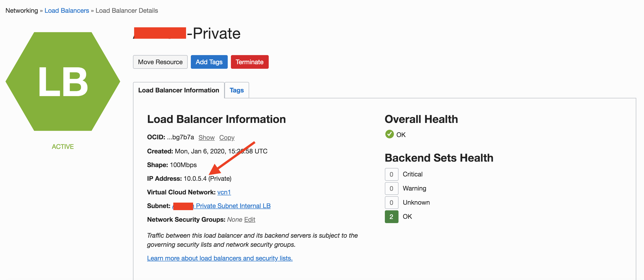The width and height of the screenshot is (644, 280).
Task: Click the Critical backend count box
Action: (391, 174)
